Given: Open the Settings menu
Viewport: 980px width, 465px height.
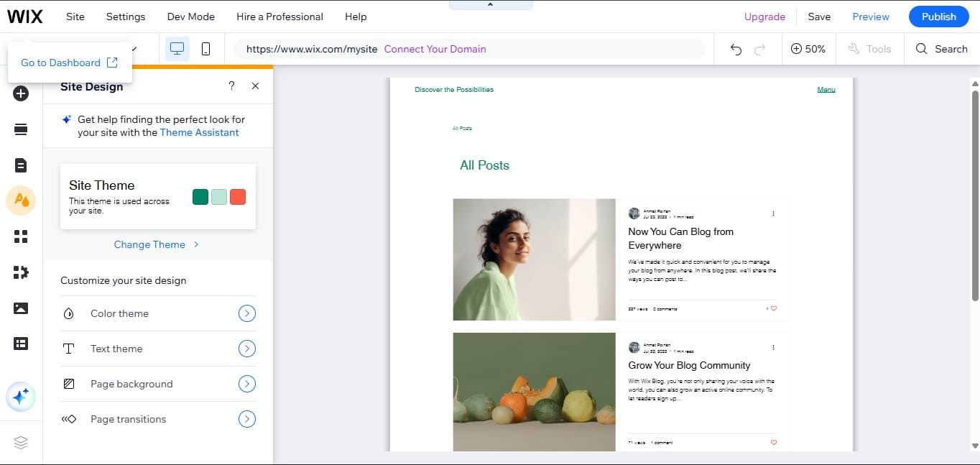Looking at the screenshot, I should coord(125,16).
